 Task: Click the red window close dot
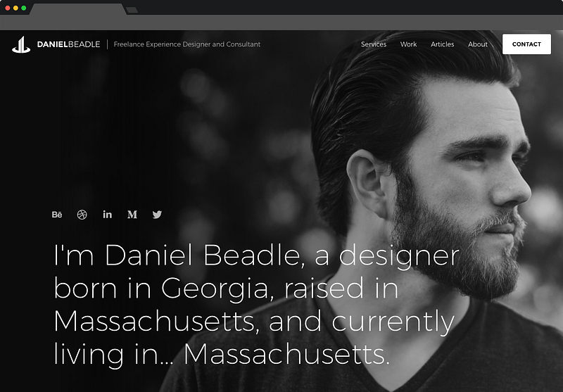(x=8, y=8)
